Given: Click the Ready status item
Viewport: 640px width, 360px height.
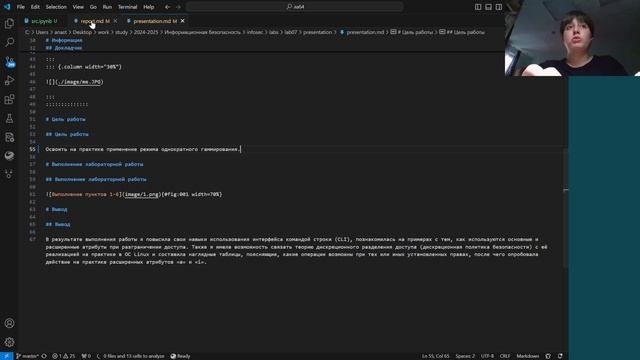Looking at the screenshot, I should click(180, 356).
